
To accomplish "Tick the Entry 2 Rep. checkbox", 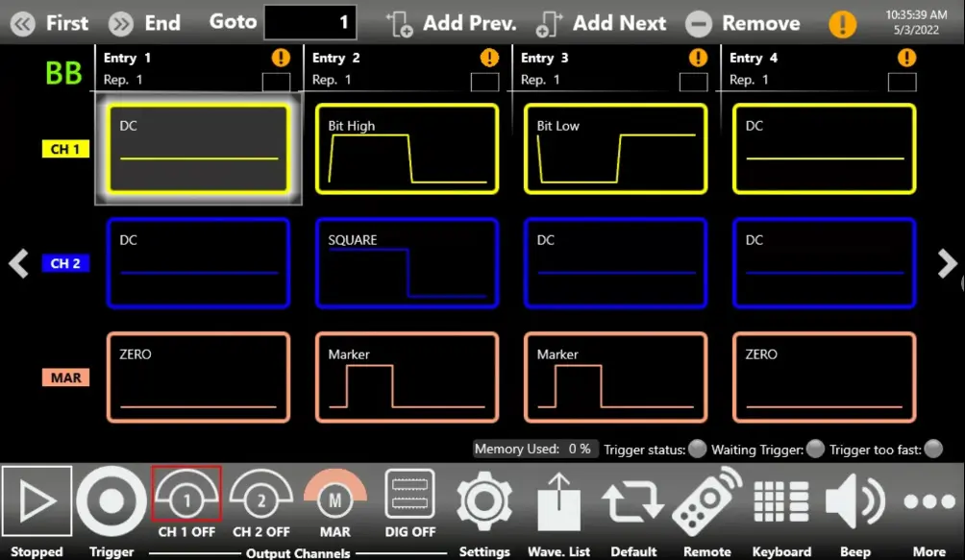I will point(485,83).
